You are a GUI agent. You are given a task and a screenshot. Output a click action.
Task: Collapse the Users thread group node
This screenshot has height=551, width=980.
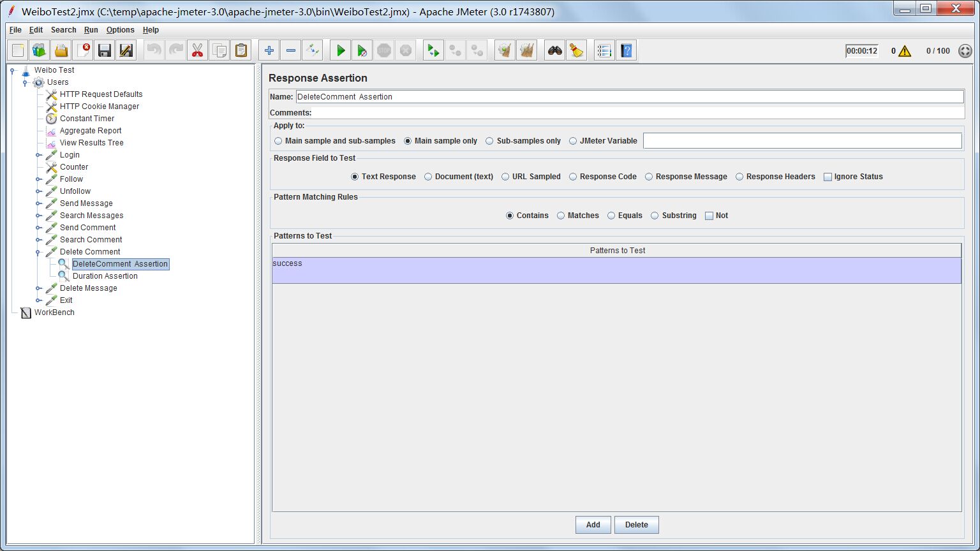click(25, 82)
